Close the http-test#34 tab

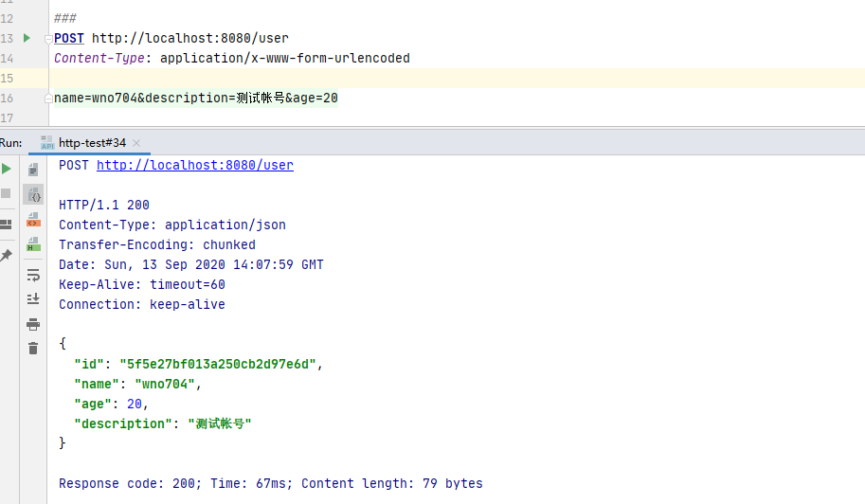click(x=137, y=143)
